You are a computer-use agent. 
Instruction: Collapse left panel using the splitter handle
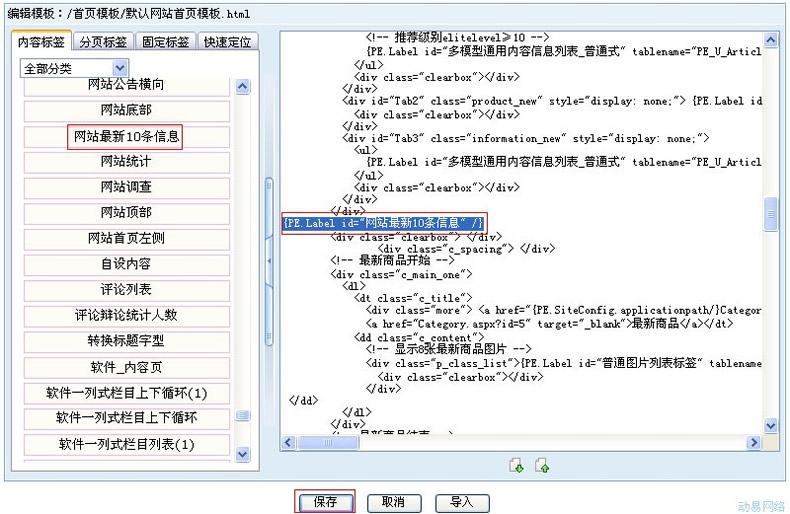tap(269, 261)
